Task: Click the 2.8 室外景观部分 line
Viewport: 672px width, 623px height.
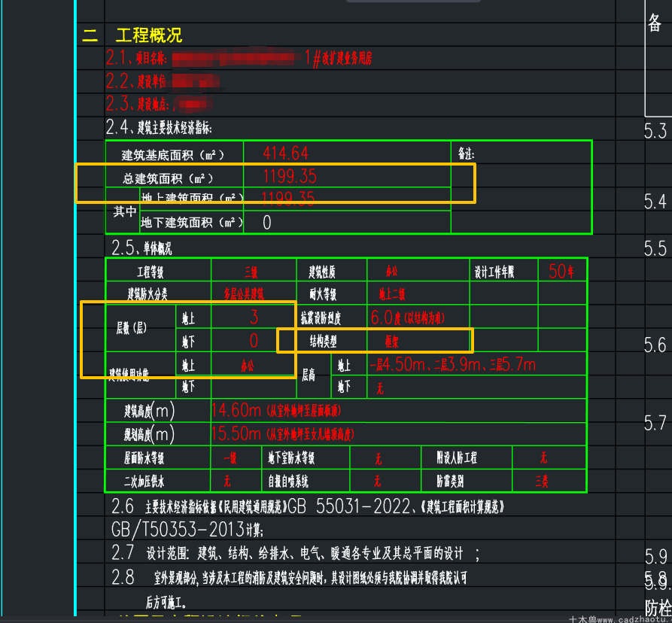Action: pyautogui.click(x=289, y=578)
